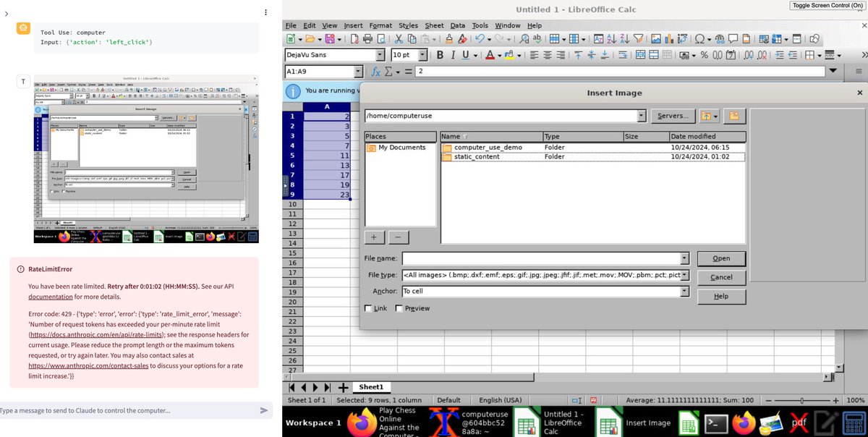This screenshot has height=437, width=868.
Task: Click the Clone Formatting paintbrush icon
Action: pyautogui.click(x=449, y=39)
